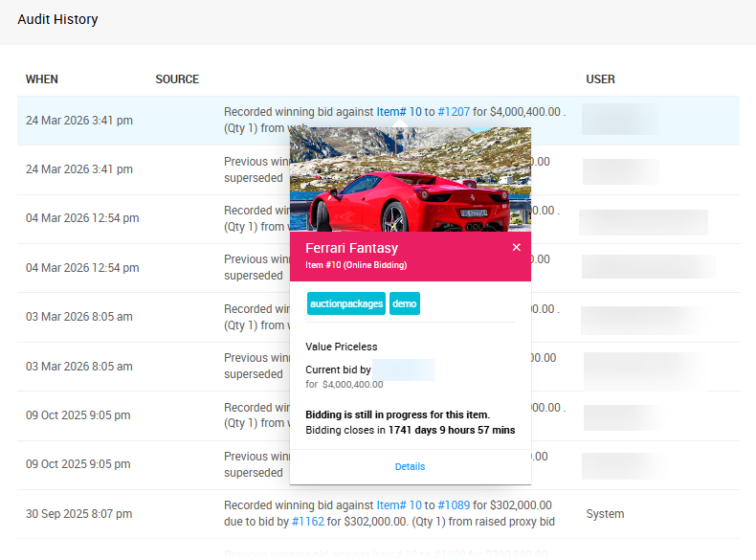Click blurred bidder name after Current bid by
The width and height of the screenshot is (756, 560).
pos(404,370)
